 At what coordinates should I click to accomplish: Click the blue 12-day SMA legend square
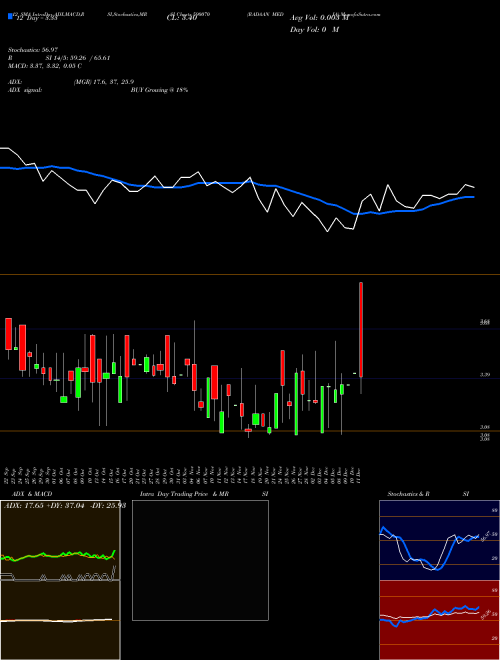point(10,16)
